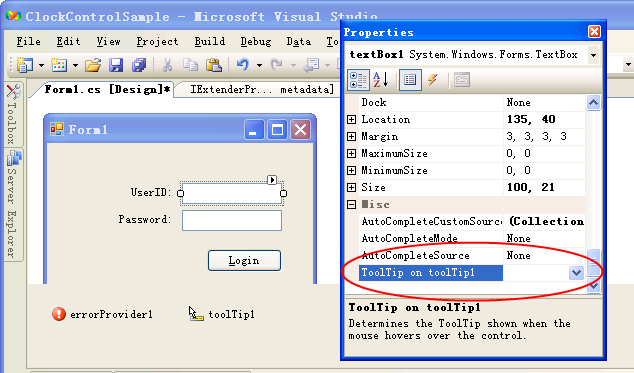Viewport: 634px width, 373px height.
Task: Close the Properties window
Action: pos(594,32)
